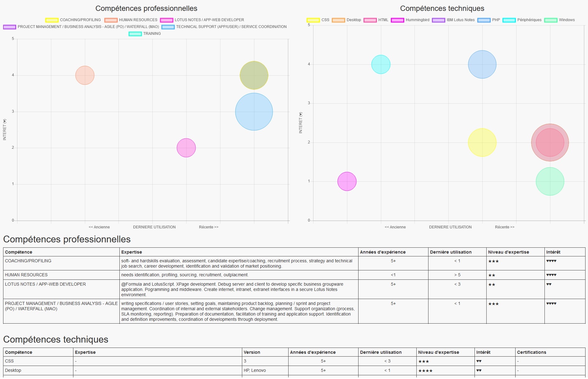588x379 pixels.
Task: Toggle the Périphériques legend label
Action: tap(530, 20)
